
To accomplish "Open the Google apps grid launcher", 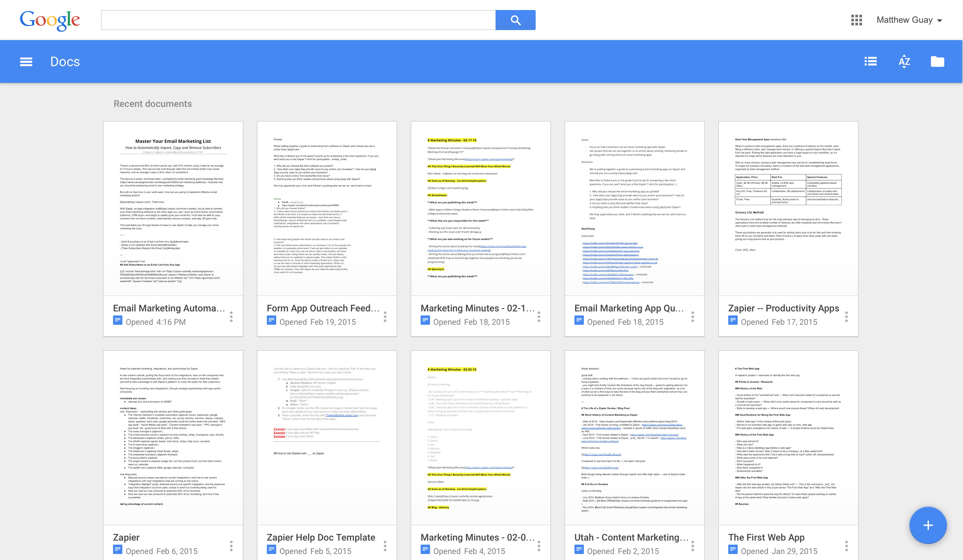I will (x=856, y=20).
